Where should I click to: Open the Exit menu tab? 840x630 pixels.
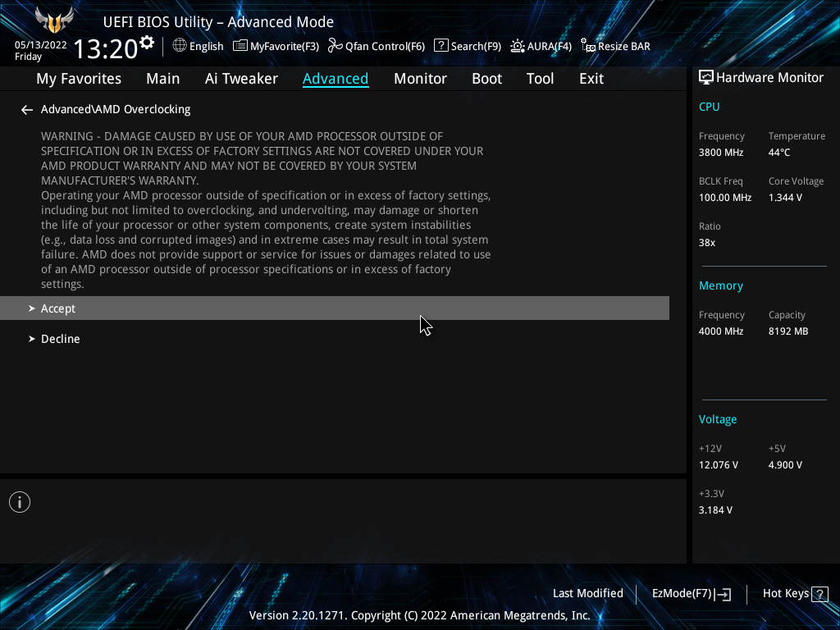pos(591,79)
